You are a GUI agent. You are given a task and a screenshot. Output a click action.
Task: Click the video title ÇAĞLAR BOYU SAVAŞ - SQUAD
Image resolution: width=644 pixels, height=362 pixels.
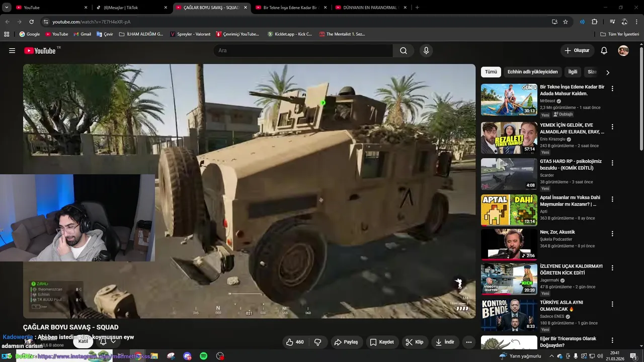tap(70, 327)
